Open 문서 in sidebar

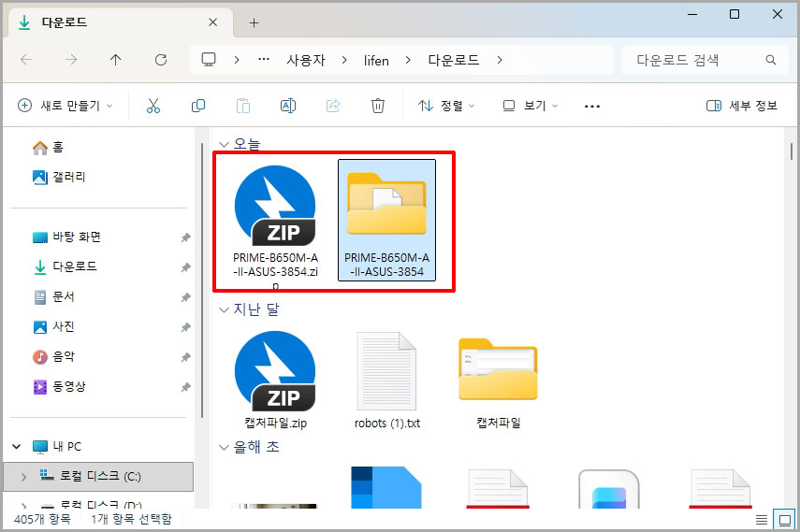point(53,297)
